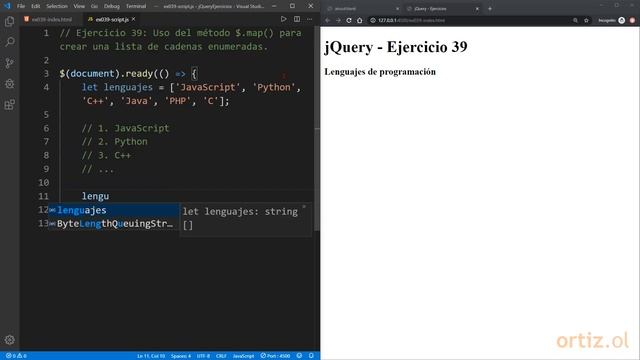Bookmark this page with the star icon
This screenshot has height=360, width=640.
coord(587,20)
